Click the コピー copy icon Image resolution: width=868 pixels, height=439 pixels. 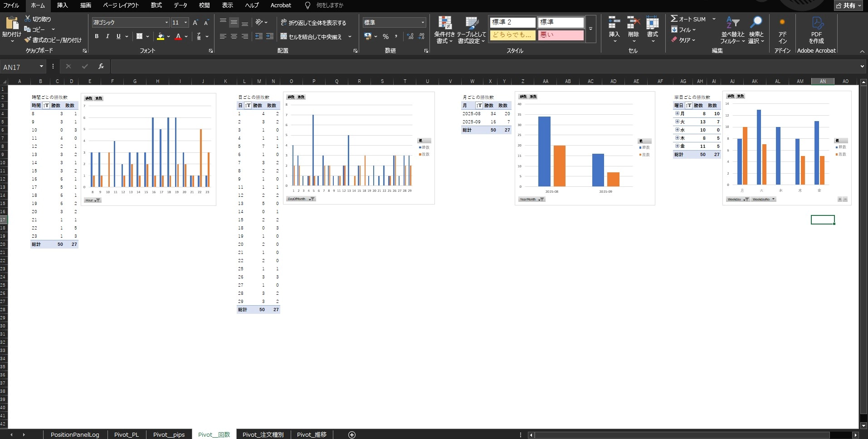27,29
